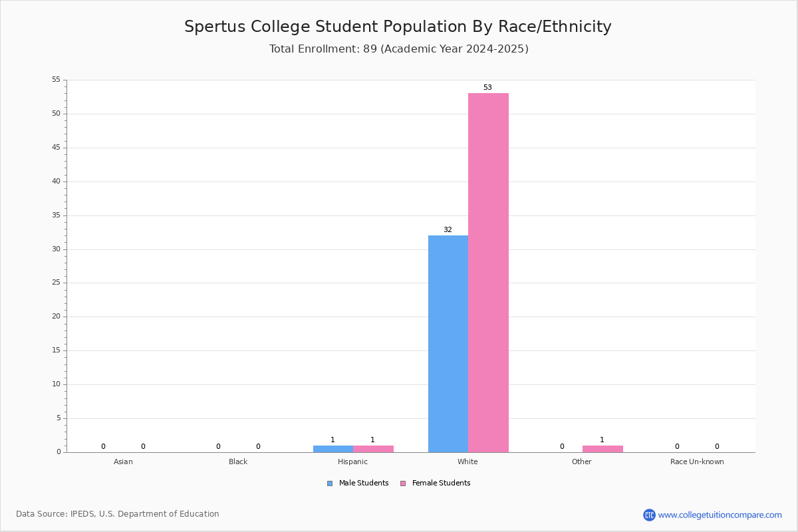The width and height of the screenshot is (798, 532).
Task: Click the IPEDS data source text
Action: (x=118, y=514)
